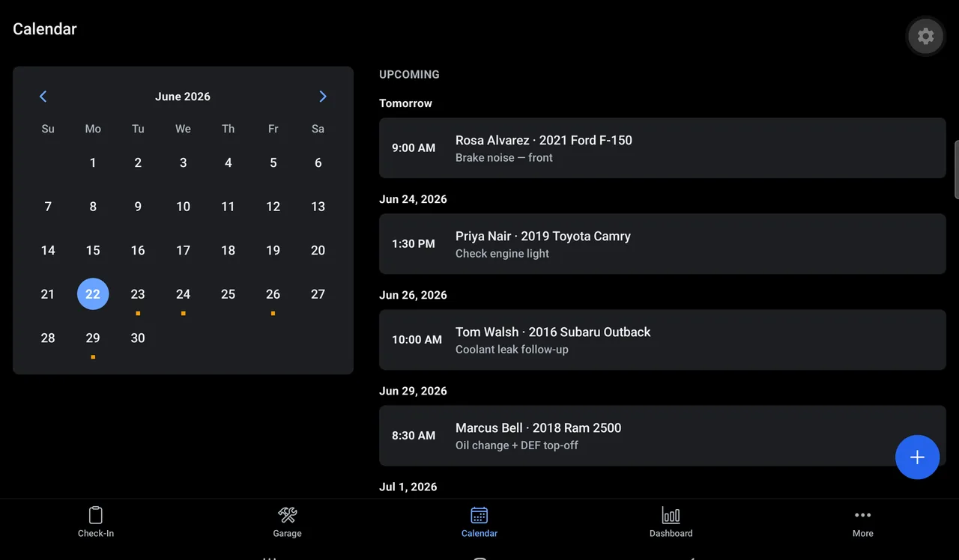Click the Jun 29, 2026 heading

413,391
